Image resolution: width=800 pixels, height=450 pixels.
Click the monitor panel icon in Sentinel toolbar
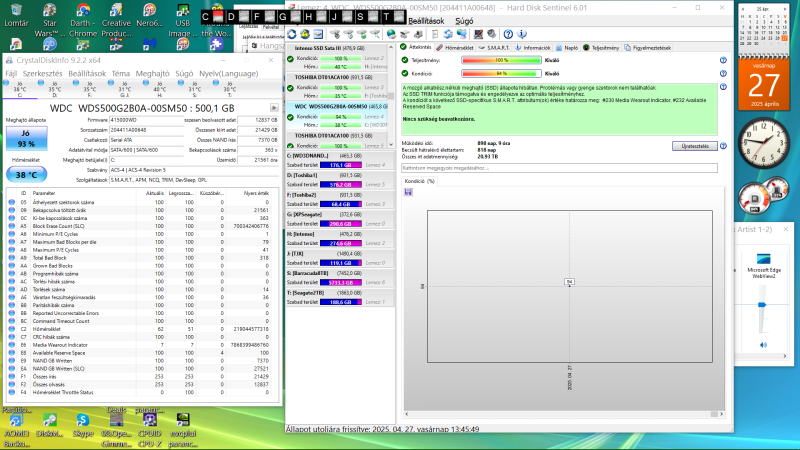click(x=318, y=34)
